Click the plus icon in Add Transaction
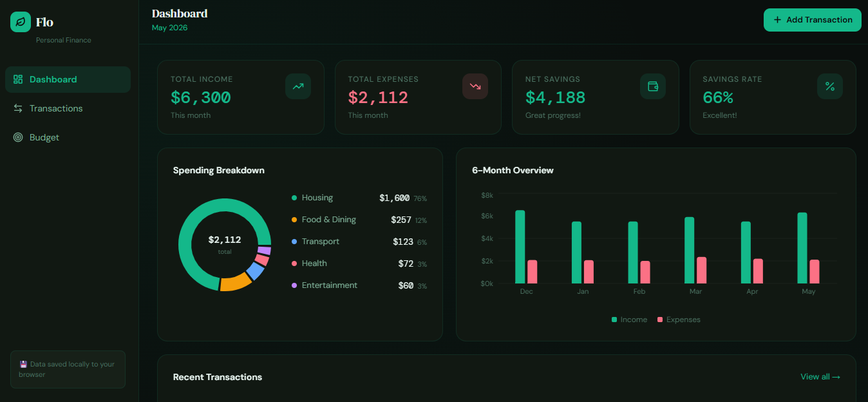The width and height of the screenshot is (868, 402). click(x=777, y=20)
